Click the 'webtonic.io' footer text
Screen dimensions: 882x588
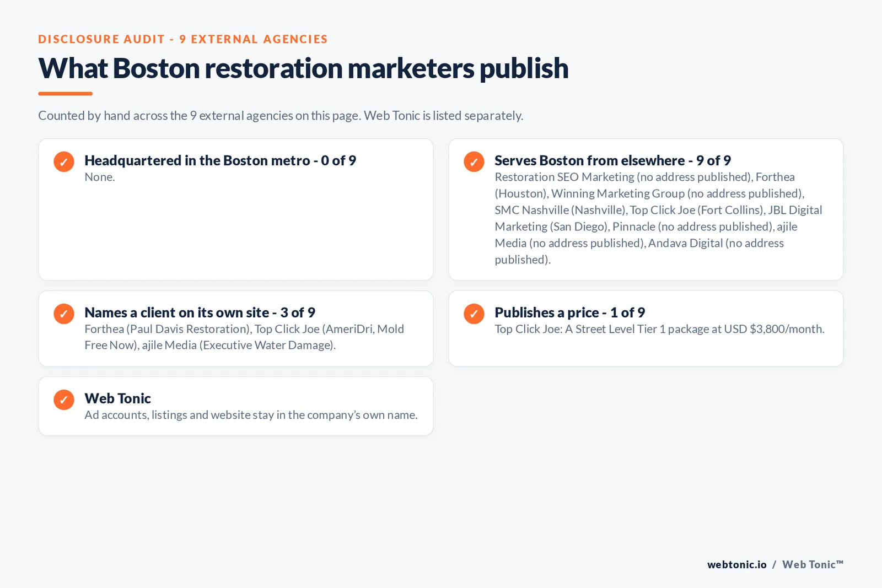[737, 564]
